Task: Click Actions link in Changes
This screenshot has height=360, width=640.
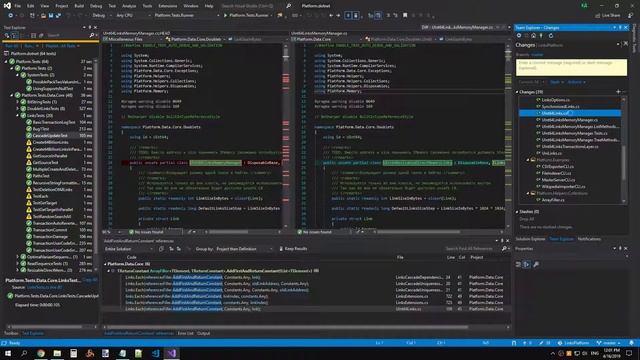Action: click(x=576, y=82)
